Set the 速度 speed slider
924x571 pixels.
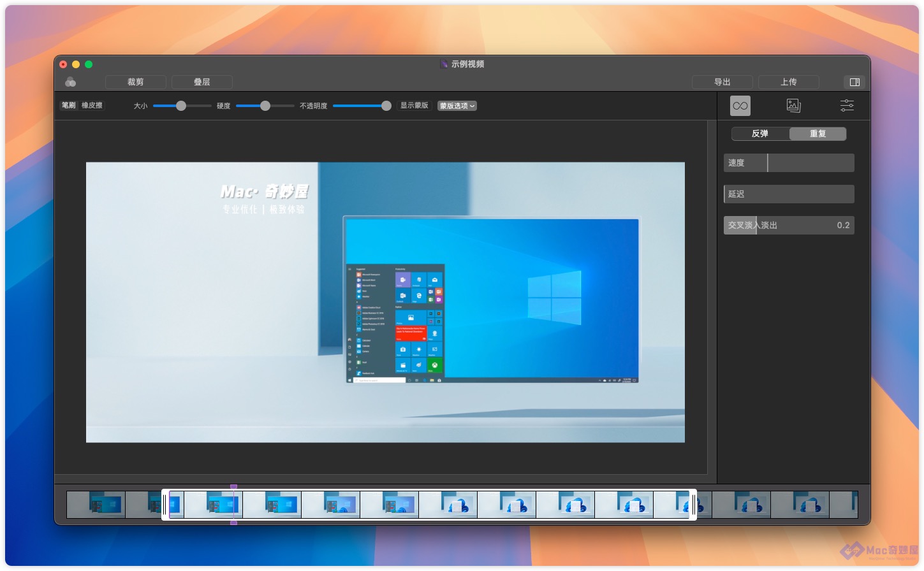pyautogui.click(x=789, y=163)
